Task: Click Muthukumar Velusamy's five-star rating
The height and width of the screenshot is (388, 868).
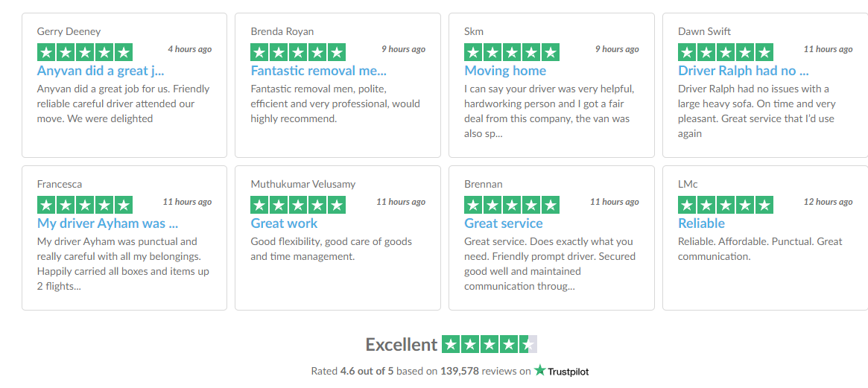Action: [298, 205]
